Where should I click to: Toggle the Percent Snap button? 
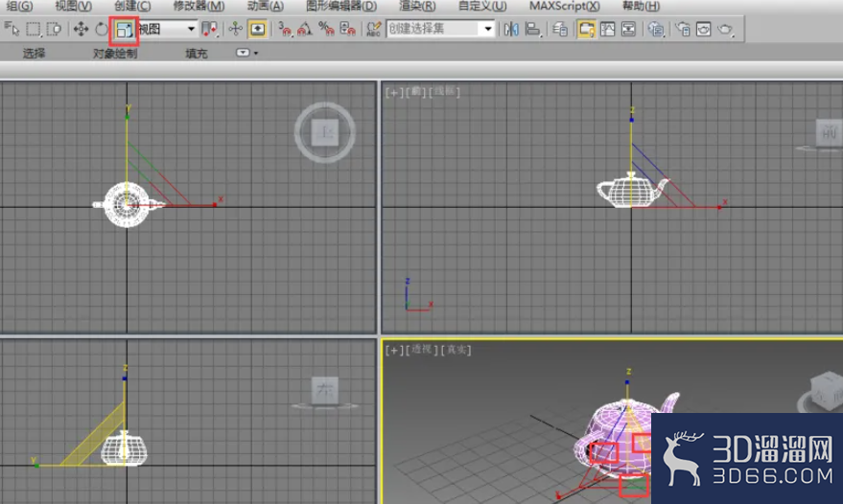coord(326,29)
